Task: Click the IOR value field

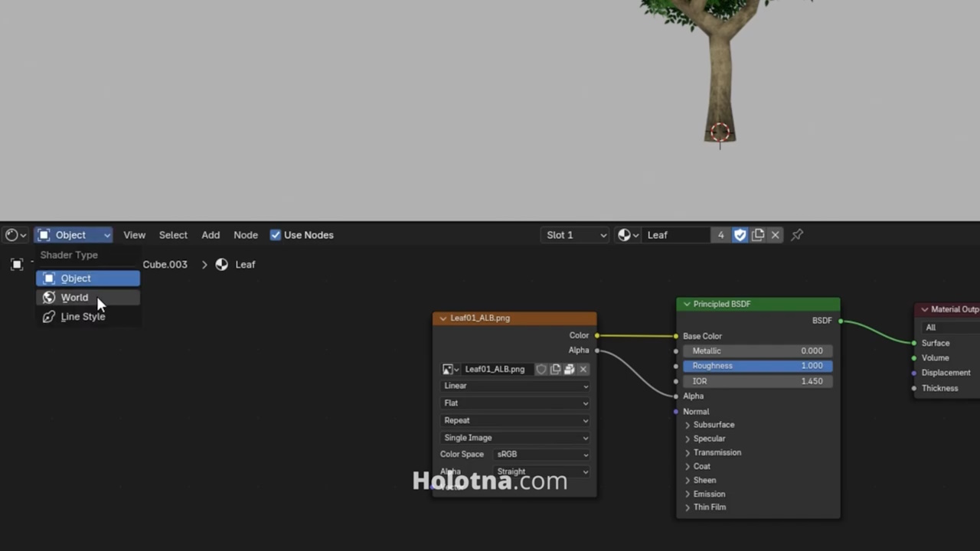Action: (758, 381)
